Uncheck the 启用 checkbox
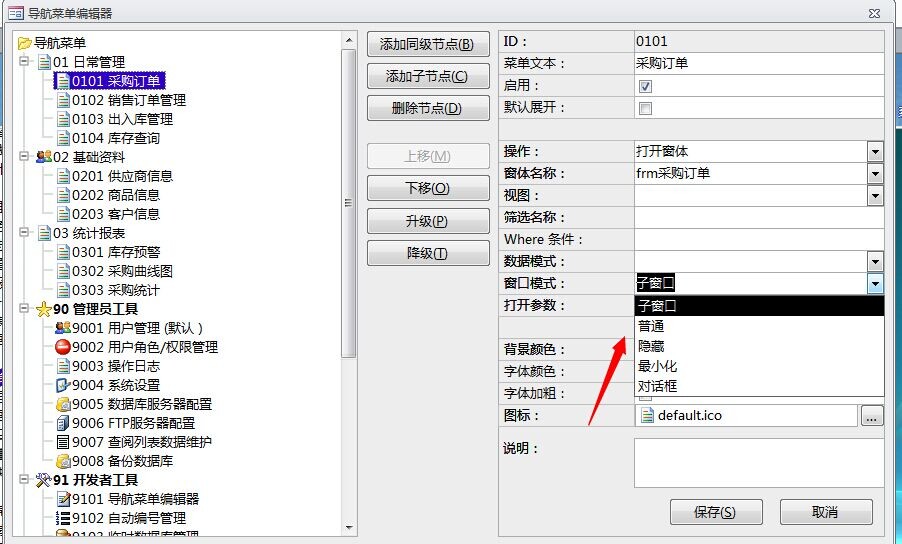The height and width of the screenshot is (544, 902). pyautogui.click(x=645, y=86)
